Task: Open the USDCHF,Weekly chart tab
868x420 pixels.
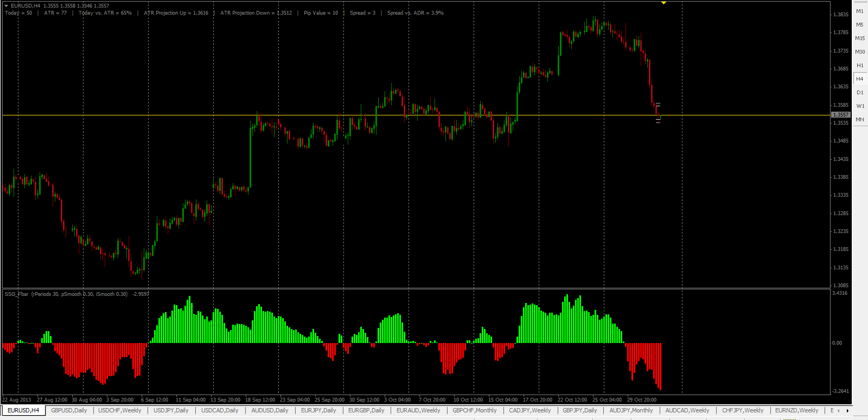Action: 119,411
